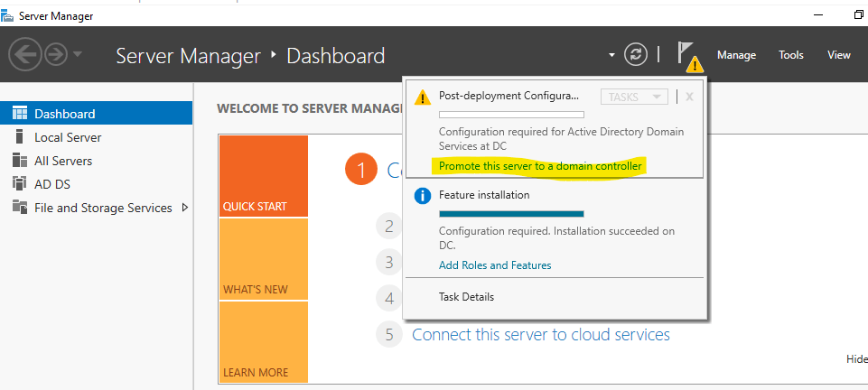The image size is (868, 390).
Task: Click the Add Roles and Features link
Action: pos(494,265)
